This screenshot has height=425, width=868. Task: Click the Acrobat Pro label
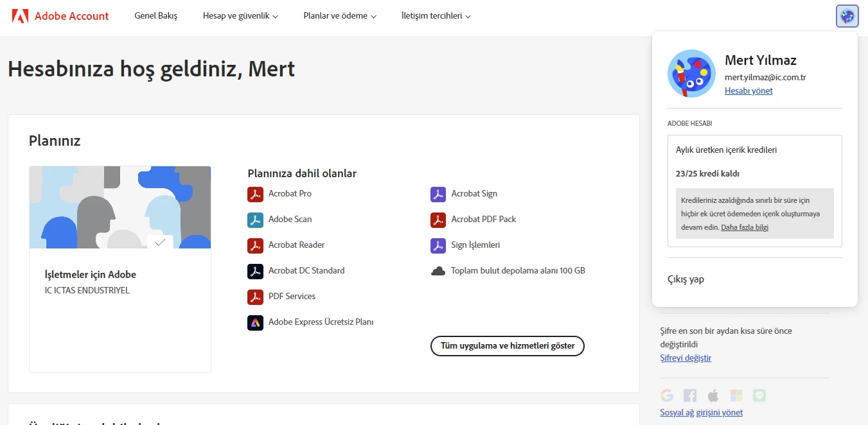290,194
